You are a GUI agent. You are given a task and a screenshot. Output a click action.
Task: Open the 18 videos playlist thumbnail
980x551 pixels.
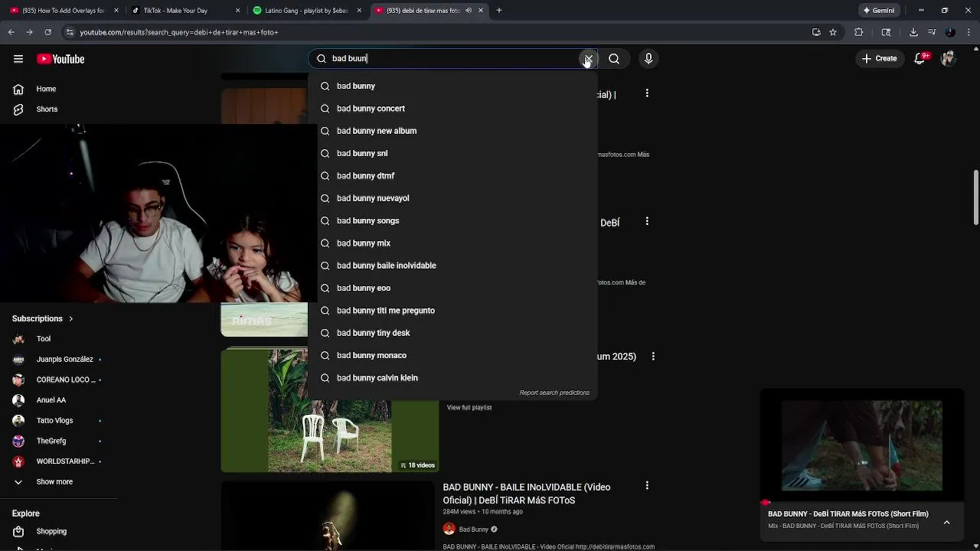pos(330,410)
